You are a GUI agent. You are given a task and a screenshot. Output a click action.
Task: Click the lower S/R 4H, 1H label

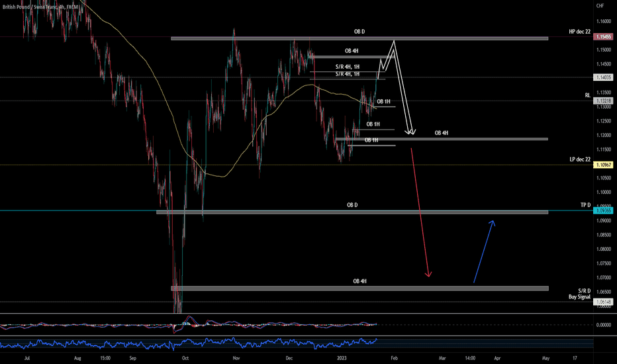click(348, 74)
